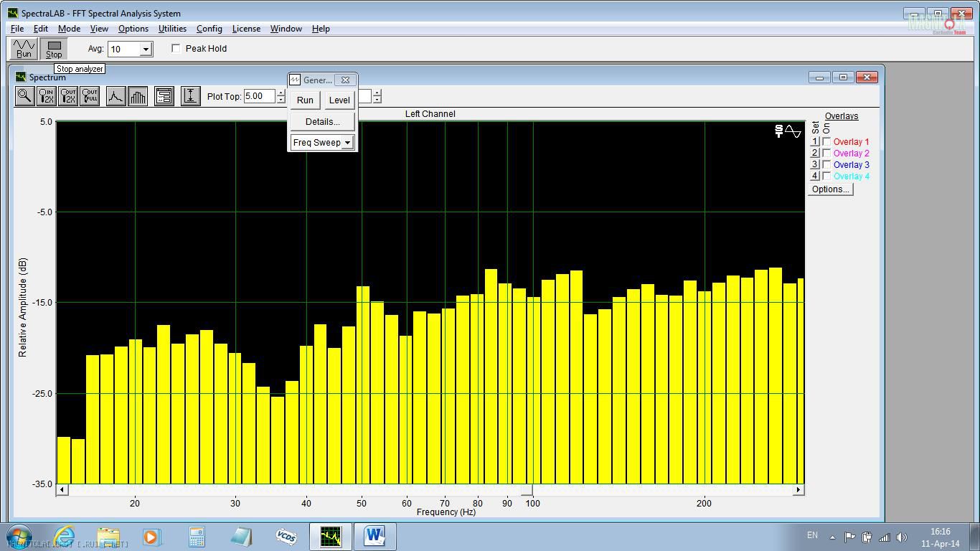980x551 pixels.
Task: Open the Avg value dropdown
Action: [x=146, y=49]
